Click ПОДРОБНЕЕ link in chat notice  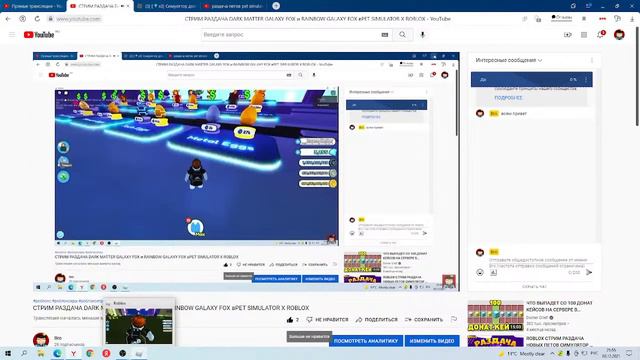(508, 98)
